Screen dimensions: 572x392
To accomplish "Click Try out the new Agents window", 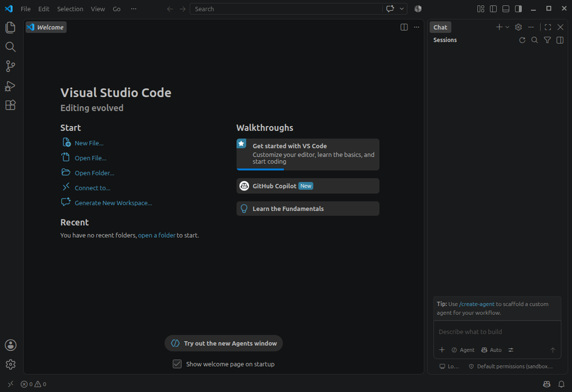I will pos(223,343).
